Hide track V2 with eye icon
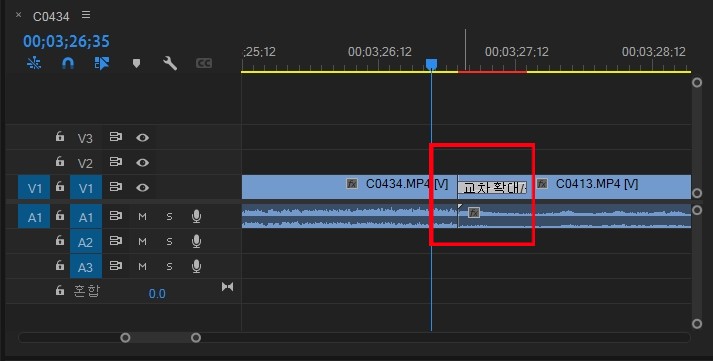 (142, 162)
